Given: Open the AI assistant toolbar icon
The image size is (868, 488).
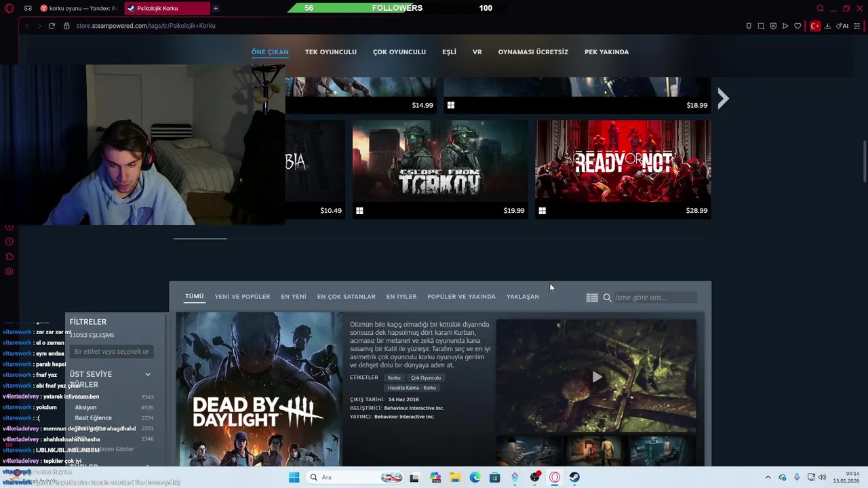Looking at the screenshot, I should 842,26.
